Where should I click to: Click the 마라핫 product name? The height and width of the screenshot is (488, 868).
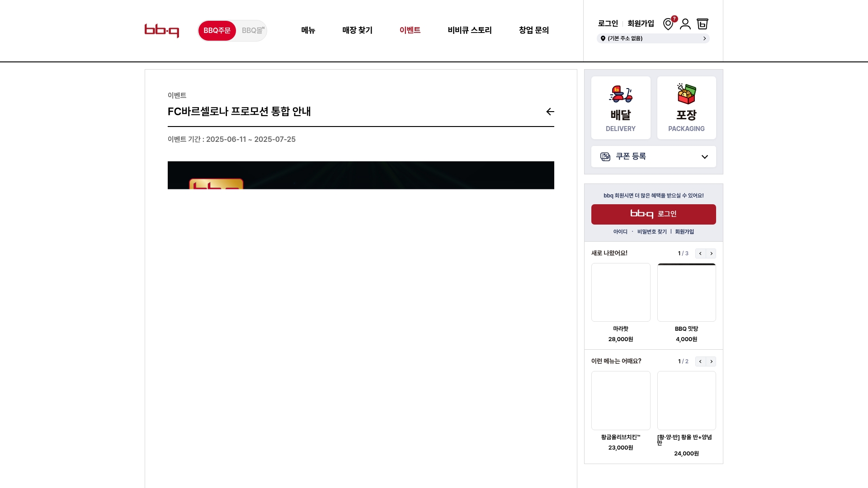click(621, 329)
